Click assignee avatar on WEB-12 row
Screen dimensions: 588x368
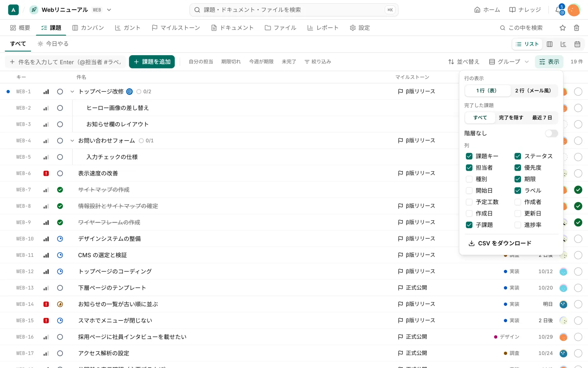click(563, 272)
